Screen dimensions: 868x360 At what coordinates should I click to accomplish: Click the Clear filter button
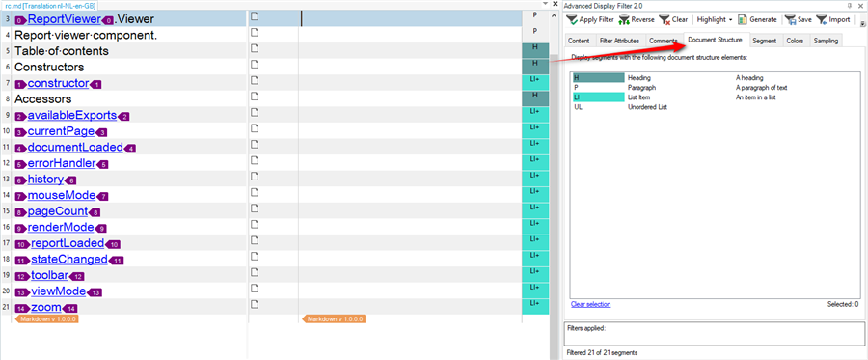coord(674,19)
